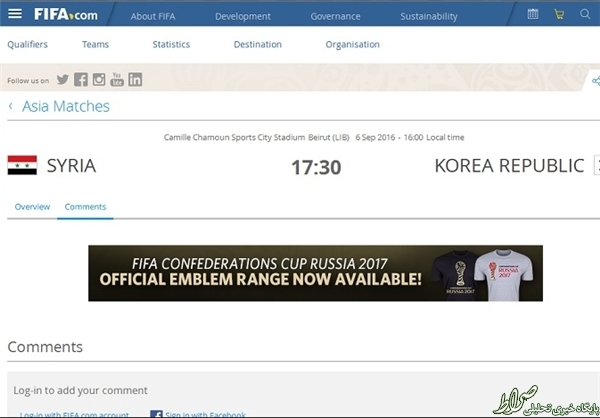Image resolution: width=600 pixels, height=418 pixels.
Task: Open SYRIA team name link
Action: coord(71,165)
